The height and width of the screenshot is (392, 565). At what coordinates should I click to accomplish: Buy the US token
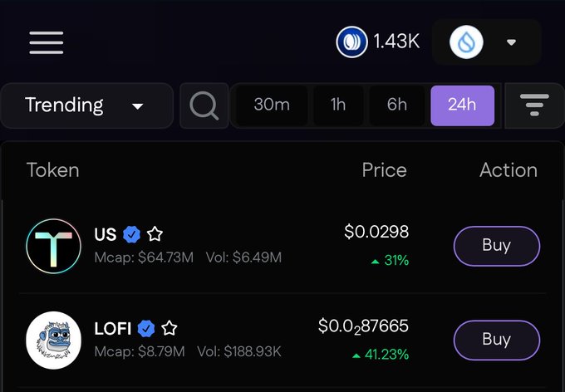497,246
